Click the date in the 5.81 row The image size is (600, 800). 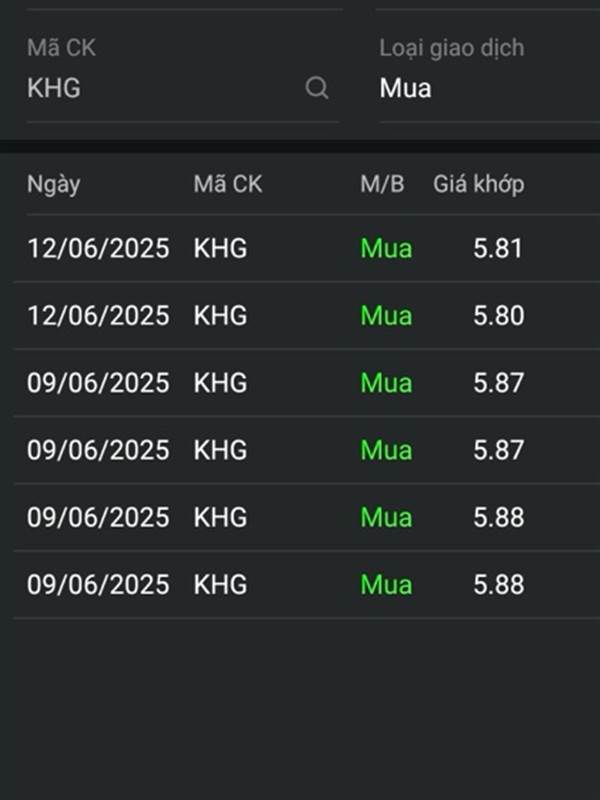pyautogui.click(x=98, y=249)
